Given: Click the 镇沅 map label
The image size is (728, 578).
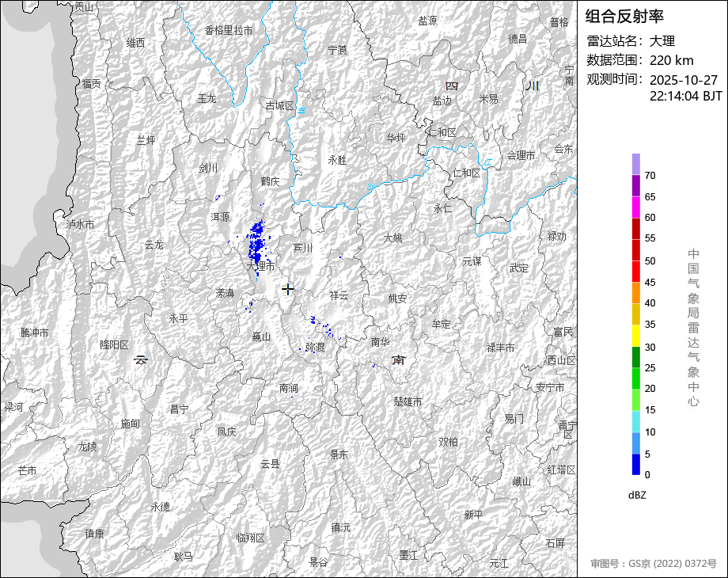Looking at the screenshot, I should (341, 527).
